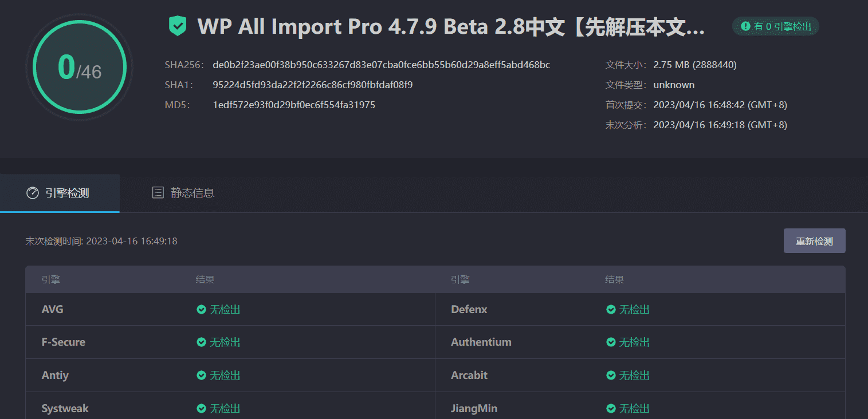This screenshot has width=868, height=419.
Task: Click the green check icon in Antiy row
Action: pos(201,375)
